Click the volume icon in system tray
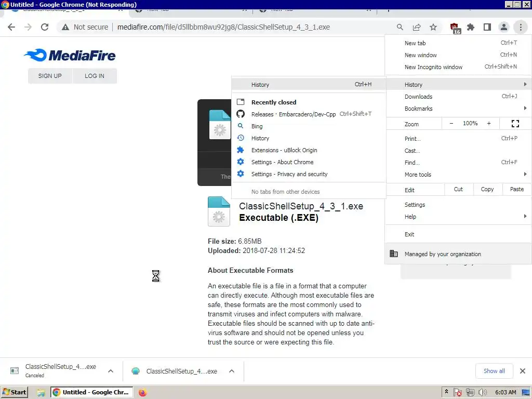This screenshot has width=532, height=399. coord(482,393)
